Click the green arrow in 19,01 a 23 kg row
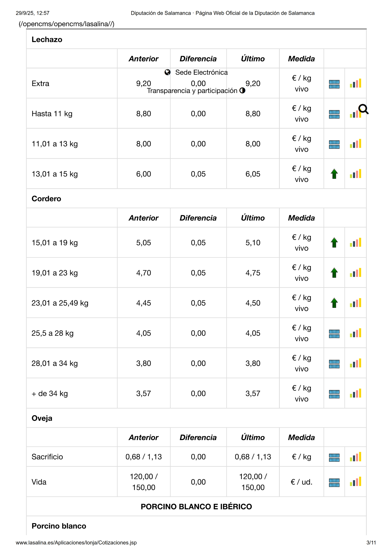 pos(334,273)
